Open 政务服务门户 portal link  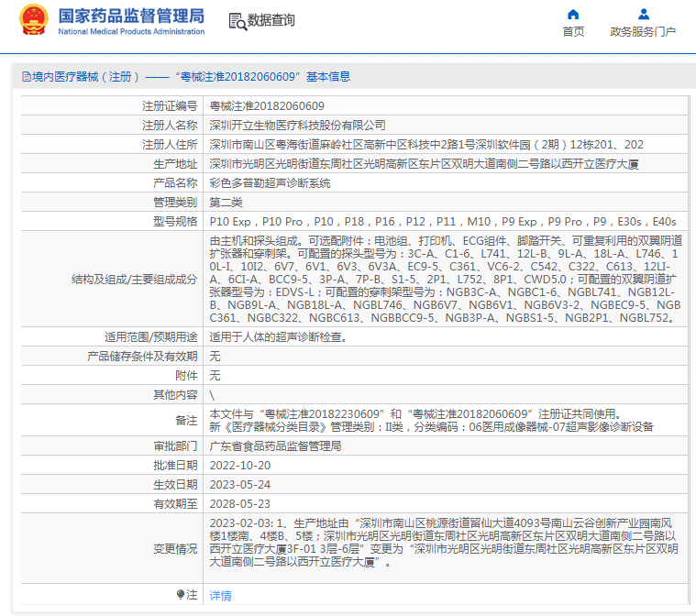(643, 31)
